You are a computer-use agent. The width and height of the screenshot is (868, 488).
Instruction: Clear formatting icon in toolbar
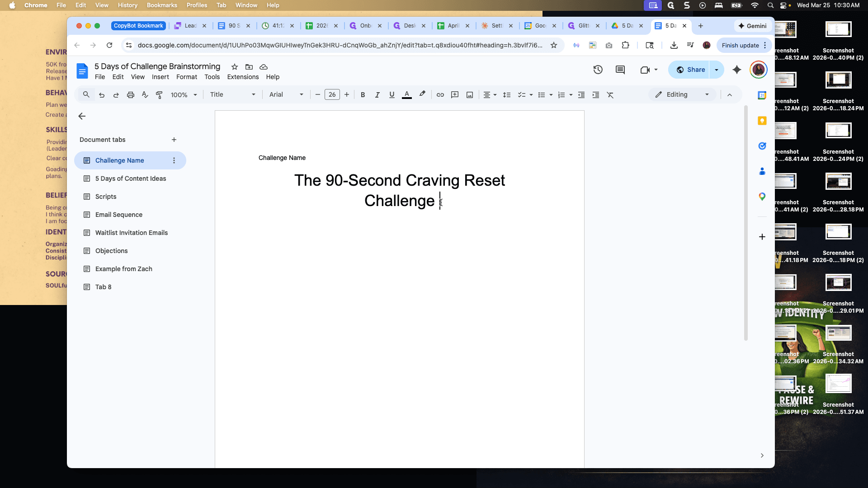pyautogui.click(x=610, y=95)
